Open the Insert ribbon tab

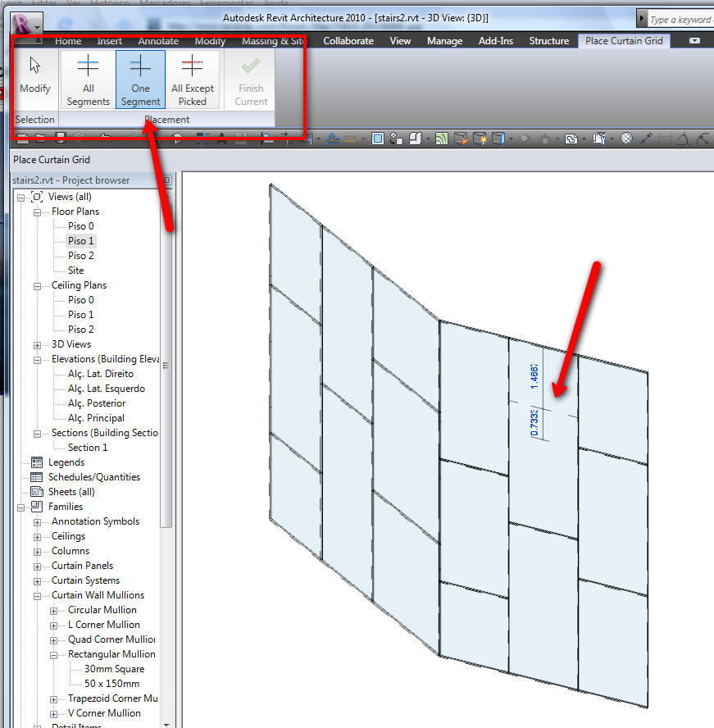tap(110, 41)
